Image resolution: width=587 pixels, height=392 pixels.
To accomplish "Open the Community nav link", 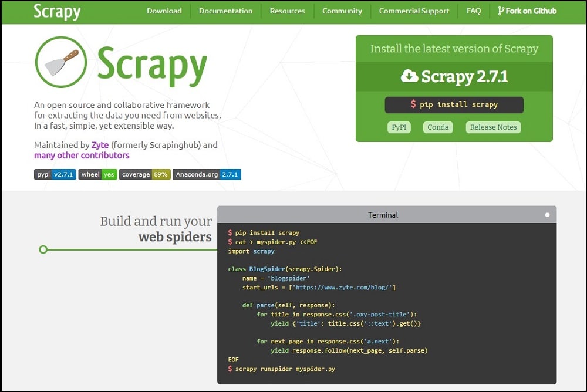I will 342,11.
